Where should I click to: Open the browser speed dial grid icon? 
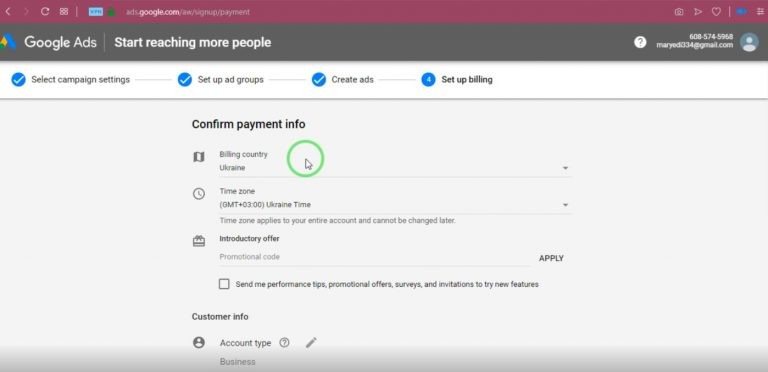64,12
